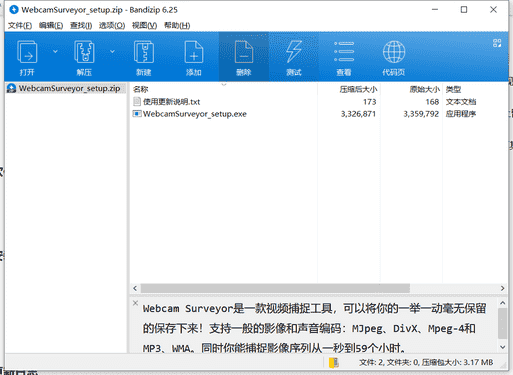513x375 pixels.
Task: Expand the dropdown arrow next to 打开
Action: point(55,52)
